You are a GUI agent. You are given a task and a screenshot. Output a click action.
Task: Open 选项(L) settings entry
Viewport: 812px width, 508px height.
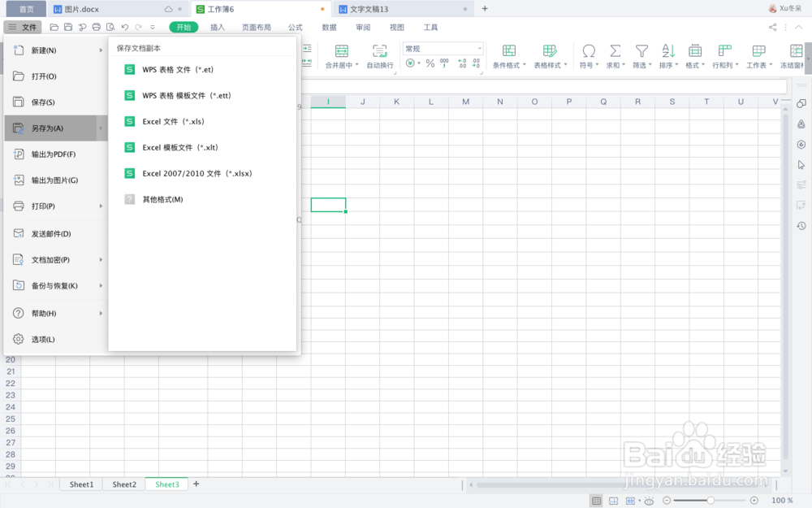[55, 339]
